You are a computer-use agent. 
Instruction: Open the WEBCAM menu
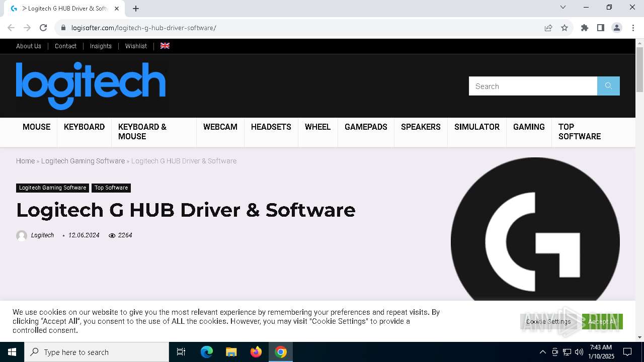(220, 127)
